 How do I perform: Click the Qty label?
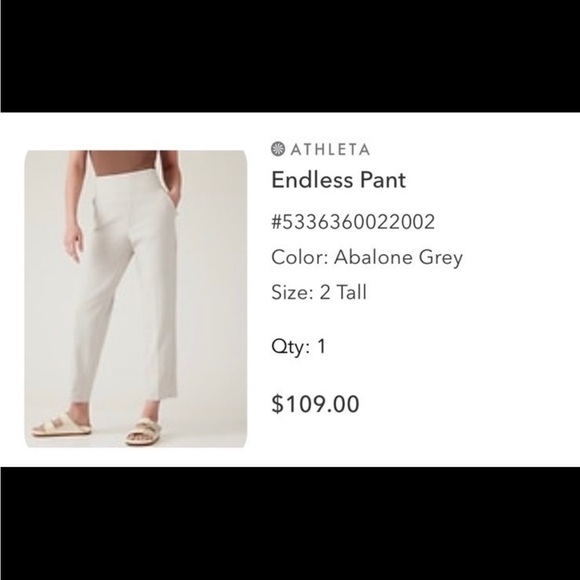[290, 347]
